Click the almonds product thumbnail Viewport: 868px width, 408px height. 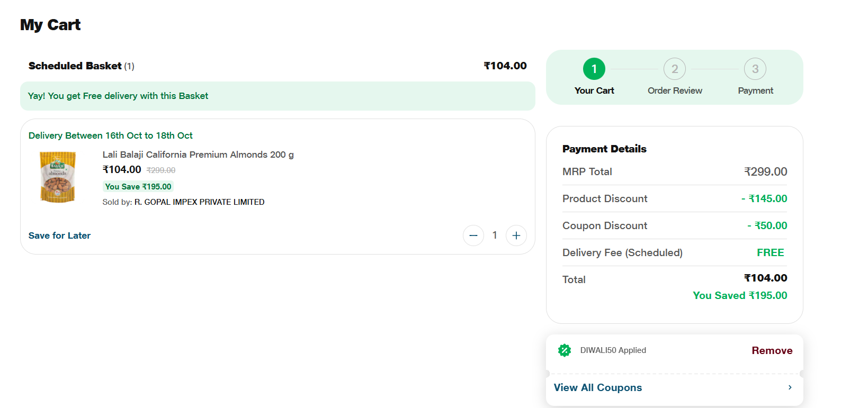[58, 177]
